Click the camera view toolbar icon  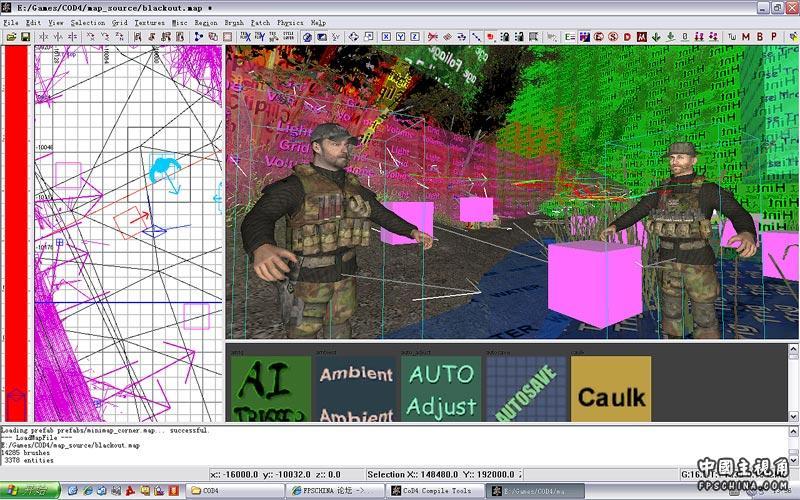tap(321, 37)
